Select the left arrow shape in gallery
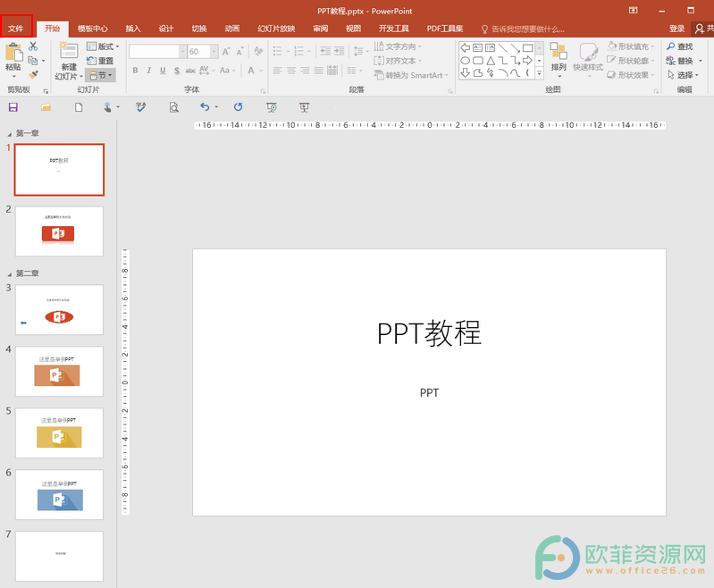Screen dimensions: 714x588 (x=465, y=48)
